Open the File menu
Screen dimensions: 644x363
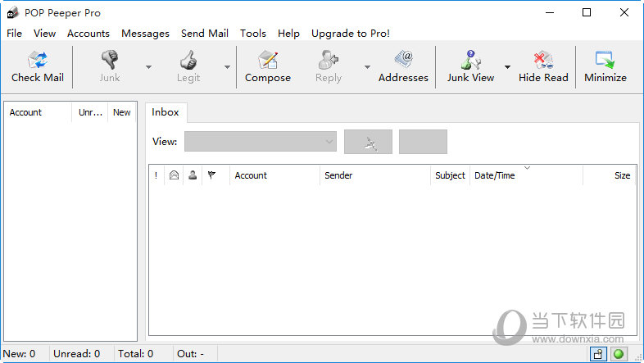15,34
